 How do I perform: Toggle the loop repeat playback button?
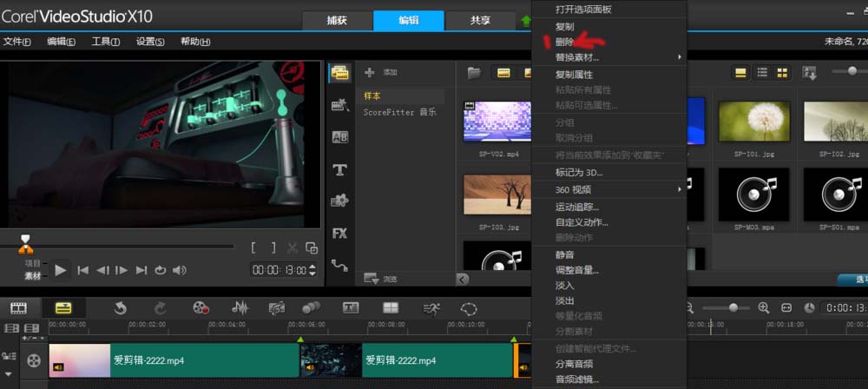coord(161,270)
